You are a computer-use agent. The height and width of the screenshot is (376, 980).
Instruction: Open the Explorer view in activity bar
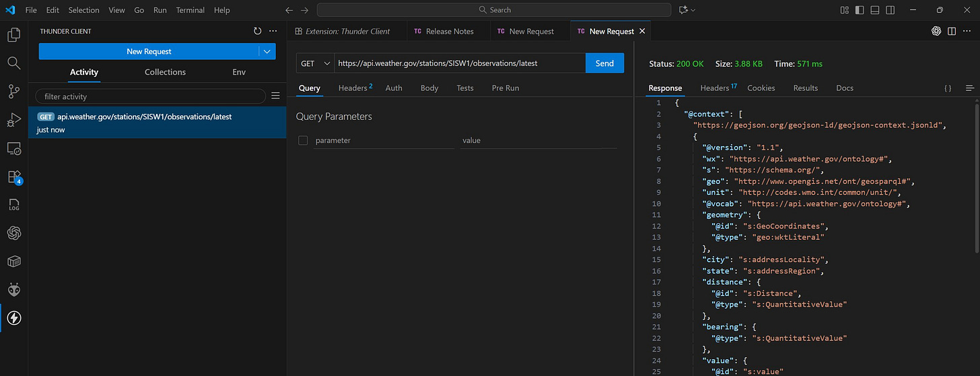pos(13,35)
